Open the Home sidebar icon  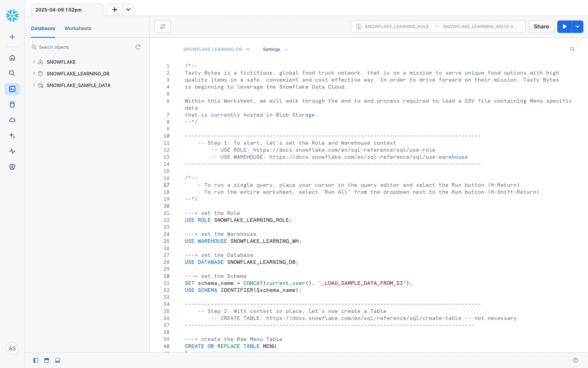(x=12, y=58)
